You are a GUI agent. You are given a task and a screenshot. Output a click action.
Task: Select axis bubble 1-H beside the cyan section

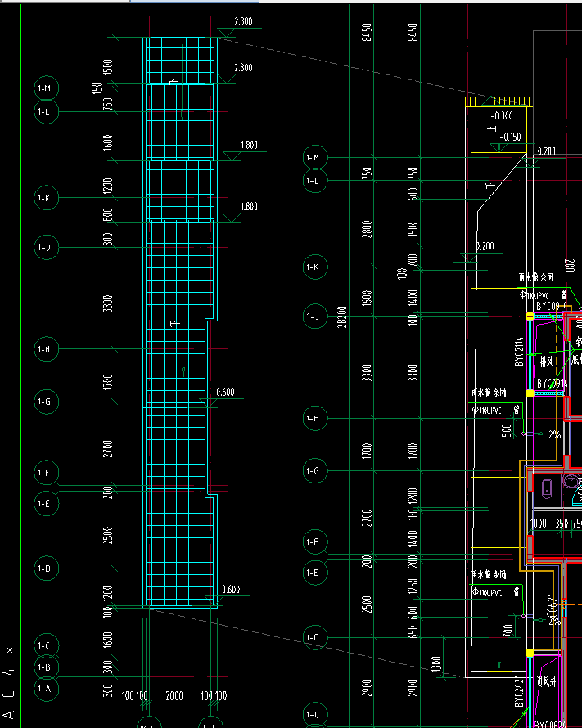click(x=46, y=349)
